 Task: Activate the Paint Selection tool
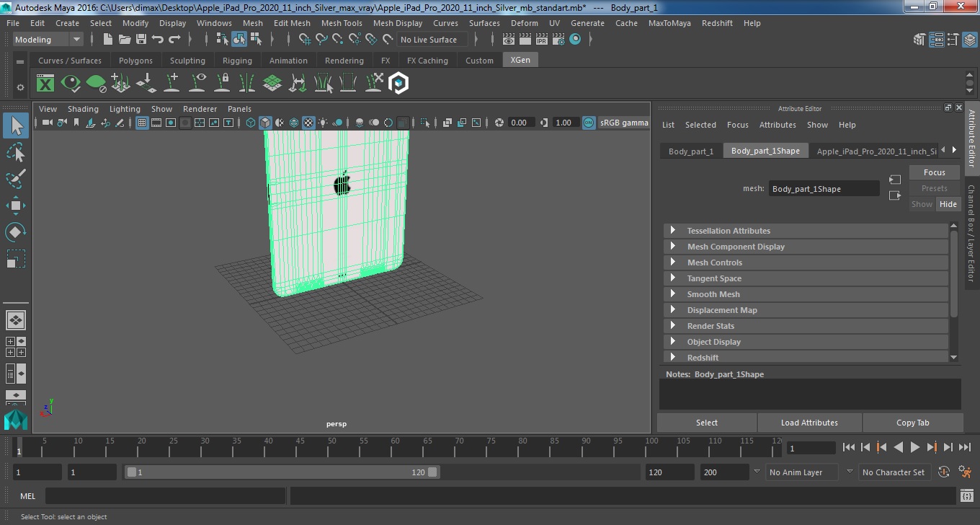point(16,179)
